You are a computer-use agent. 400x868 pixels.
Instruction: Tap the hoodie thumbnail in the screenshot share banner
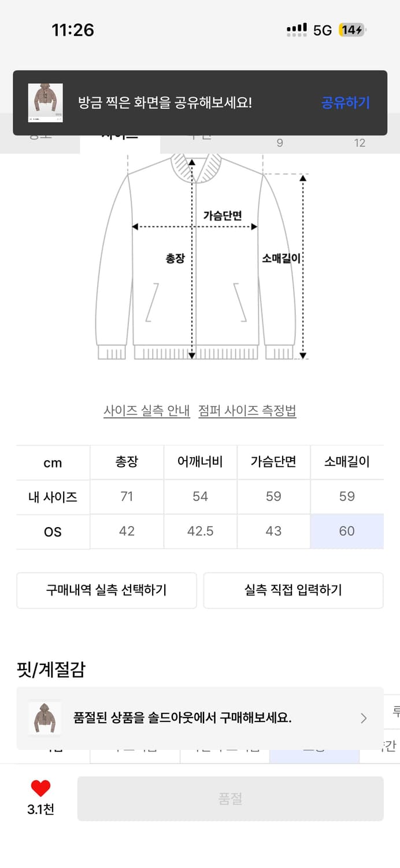(46, 103)
